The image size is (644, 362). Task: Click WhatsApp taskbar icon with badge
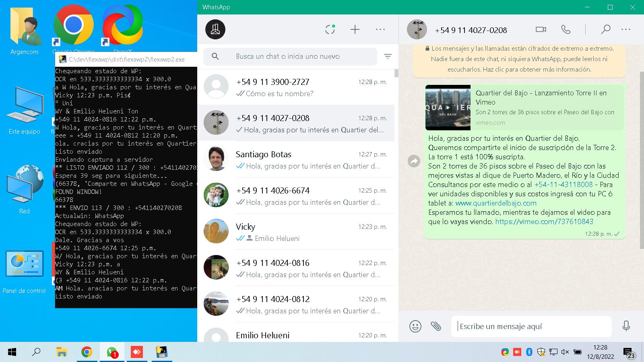pyautogui.click(x=112, y=352)
